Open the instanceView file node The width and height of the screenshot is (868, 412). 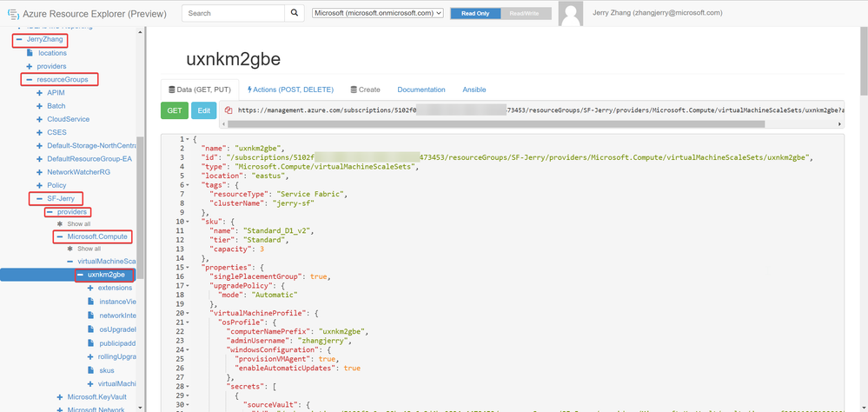tap(90, 302)
